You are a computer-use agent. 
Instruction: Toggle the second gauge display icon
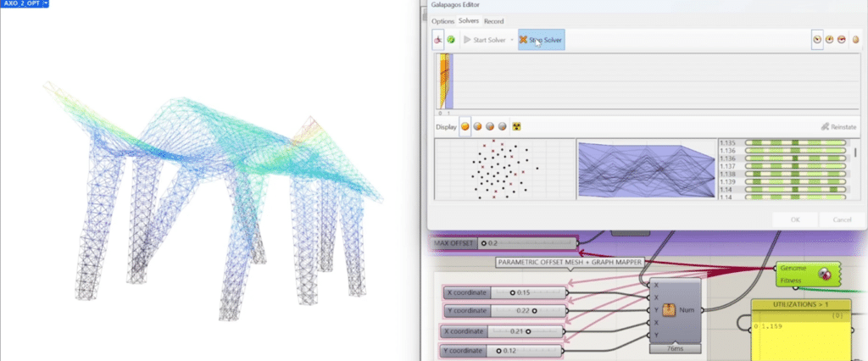pyautogui.click(x=830, y=39)
